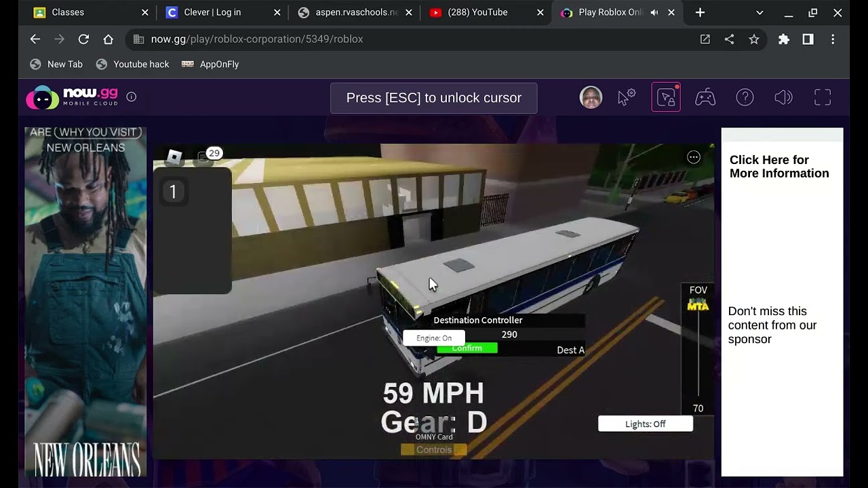The image size is (868, 488).
Task: Bookmark this page with the star icon
Action: tap(753, 39)
